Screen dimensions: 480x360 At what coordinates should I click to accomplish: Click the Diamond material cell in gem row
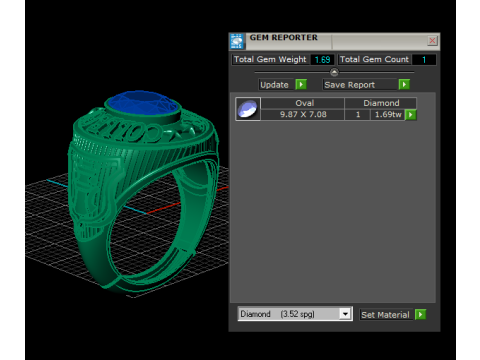coord(380,103)
